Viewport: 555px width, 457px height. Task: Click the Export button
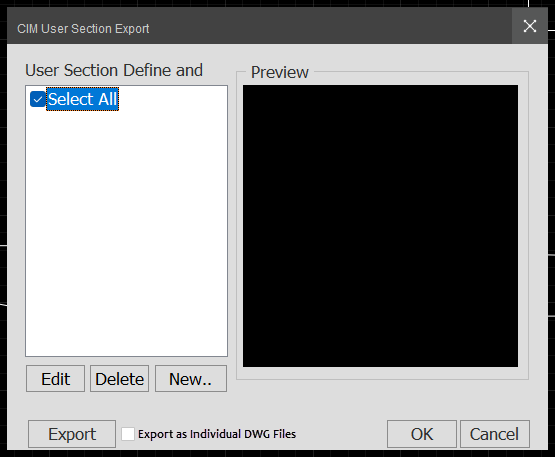tap(72, 434)
